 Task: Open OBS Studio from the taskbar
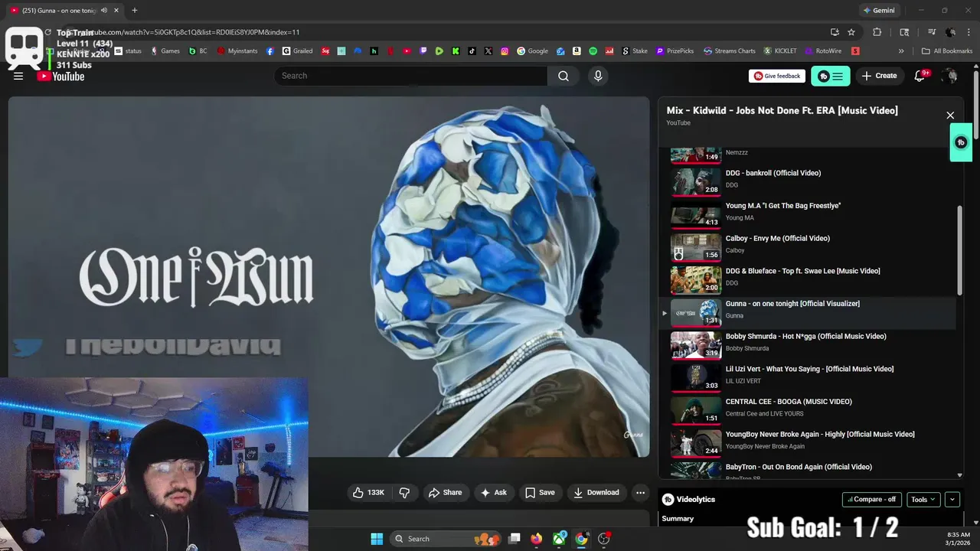point(604,539)
